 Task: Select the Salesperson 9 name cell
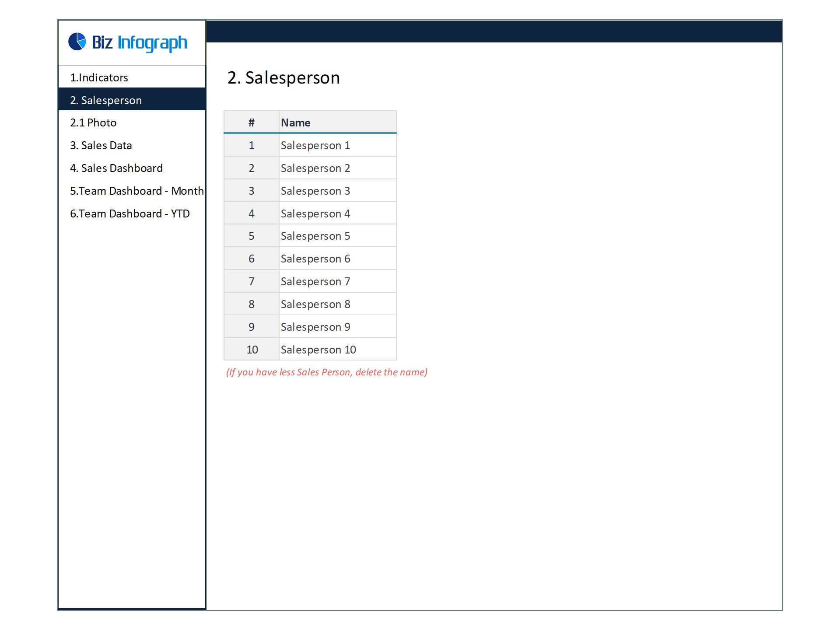(x=338, y=327)
